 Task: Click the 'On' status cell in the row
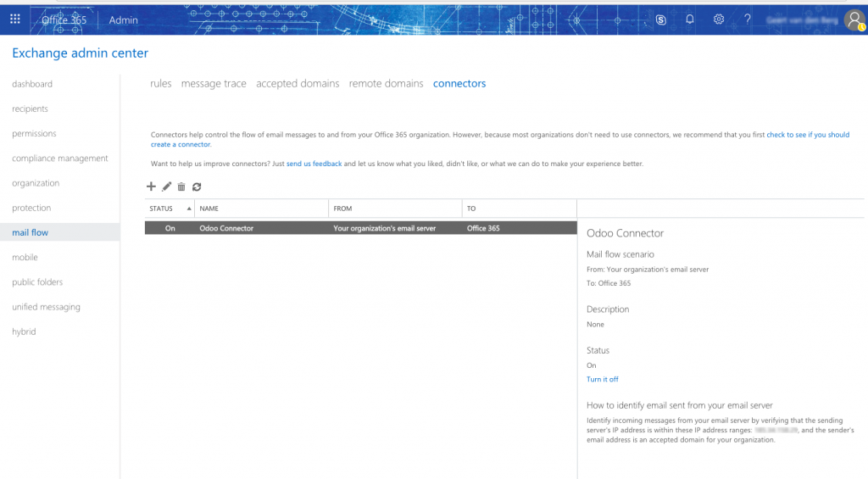170,228
